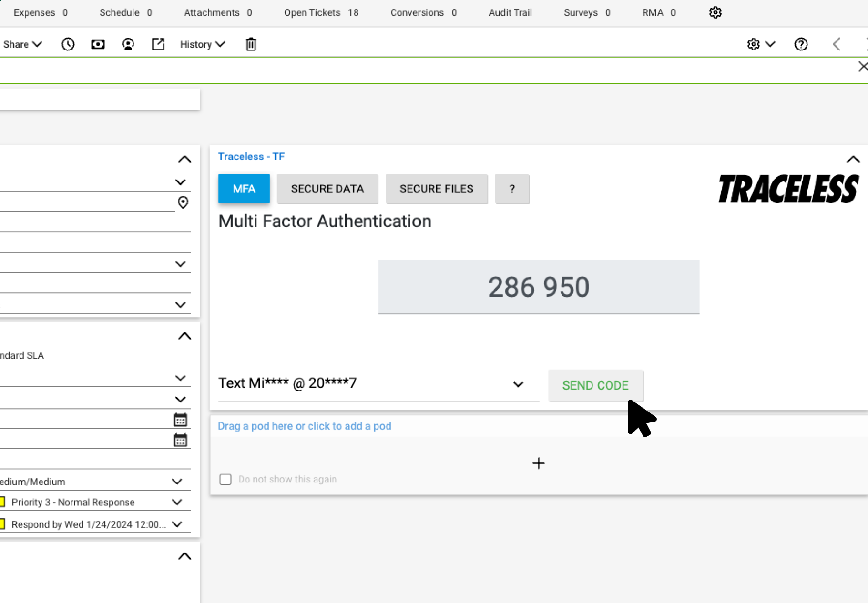Click the yellow Priority 3 color swatch
The height and width of the screenshot is (603, 868).
point(2,502)
